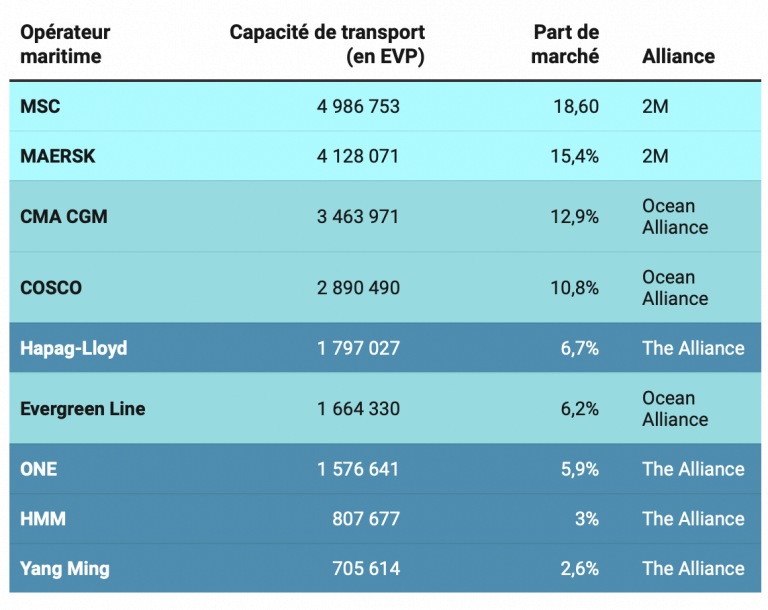The width and height of the screenshot is (768, 610).
Task: Click the "Capacité de transport (en EVP)" header
Action: coord(327,44)
